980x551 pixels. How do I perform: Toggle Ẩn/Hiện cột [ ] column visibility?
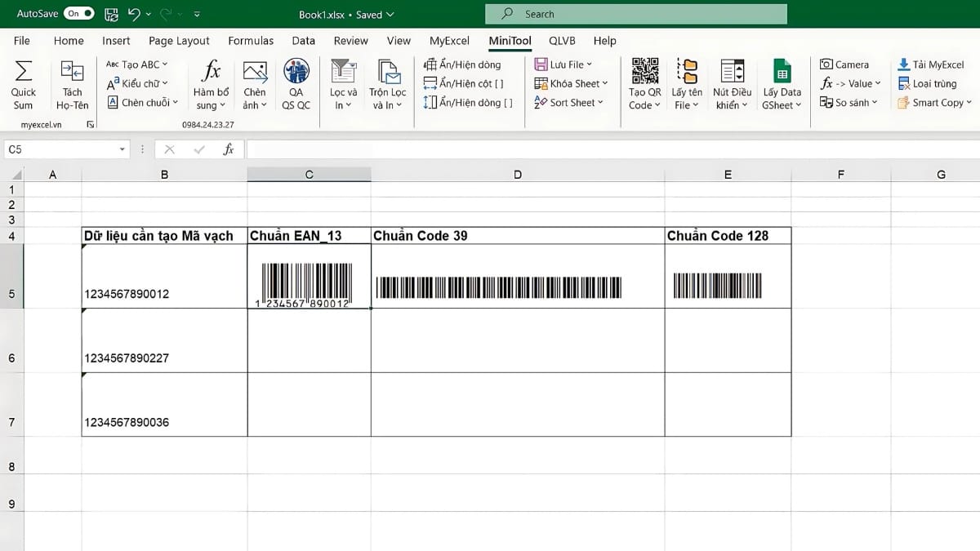pos(464,83)
